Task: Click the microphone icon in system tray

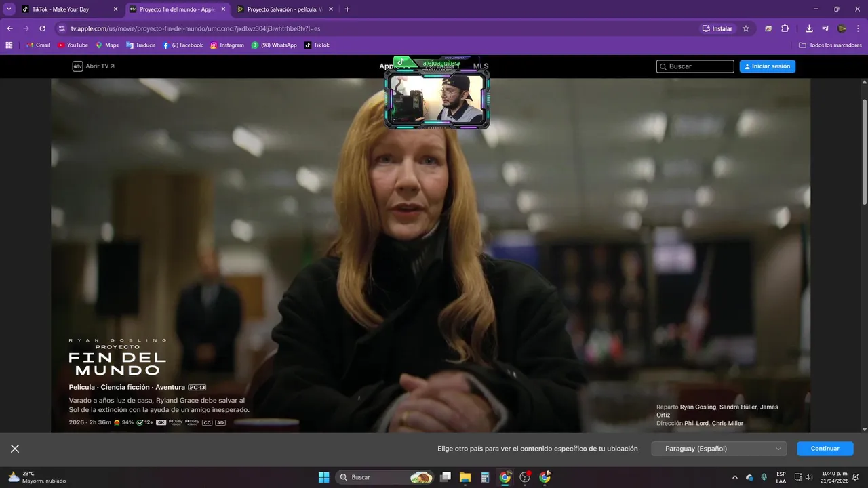Action: [764, 477]
